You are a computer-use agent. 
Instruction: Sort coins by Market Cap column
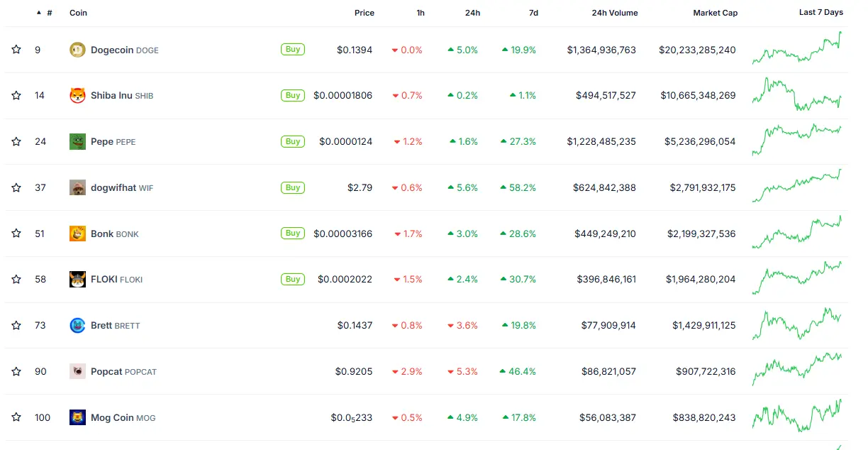(715, 13)
